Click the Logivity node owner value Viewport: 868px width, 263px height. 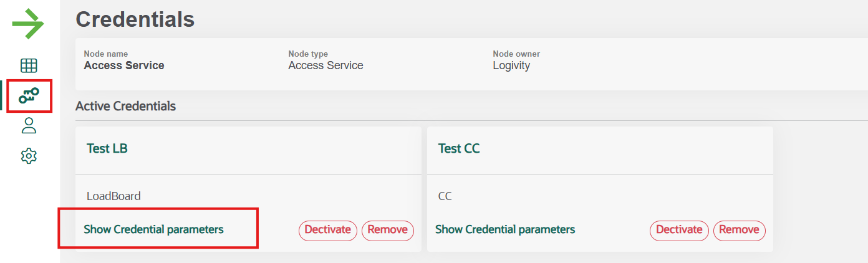(x=511, y=65)
